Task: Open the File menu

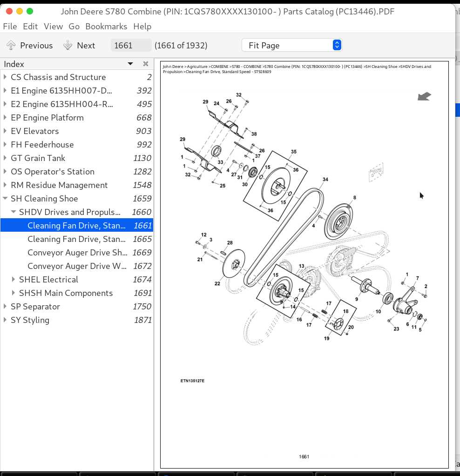Action: click(x=10, y=27)
